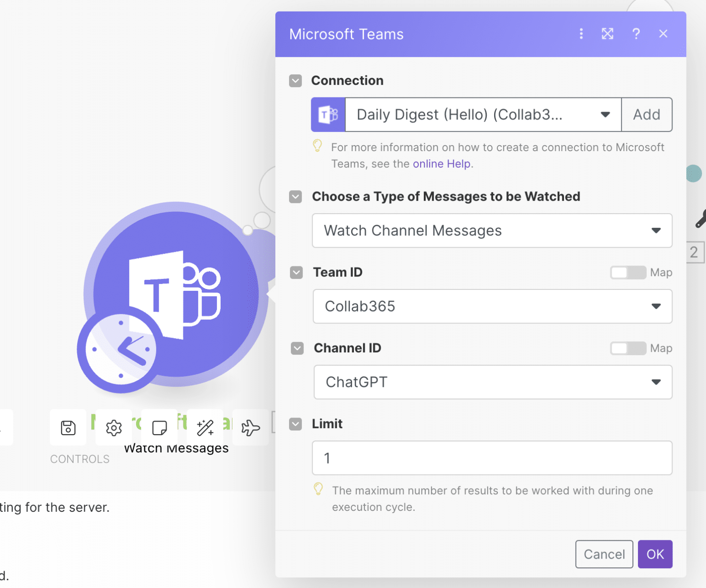Viewport: 706px width, 588px height.
Task: Open scenario settings via the gear icon
Action: [x=113, y=427]
